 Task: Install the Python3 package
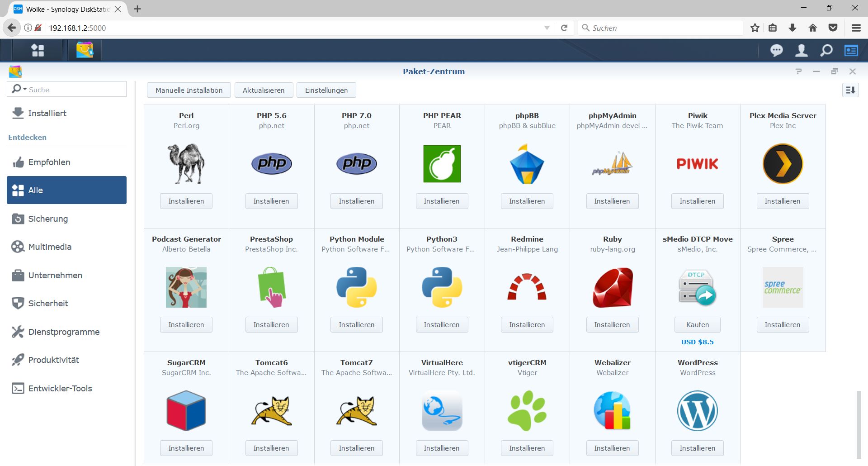[442, 324]
